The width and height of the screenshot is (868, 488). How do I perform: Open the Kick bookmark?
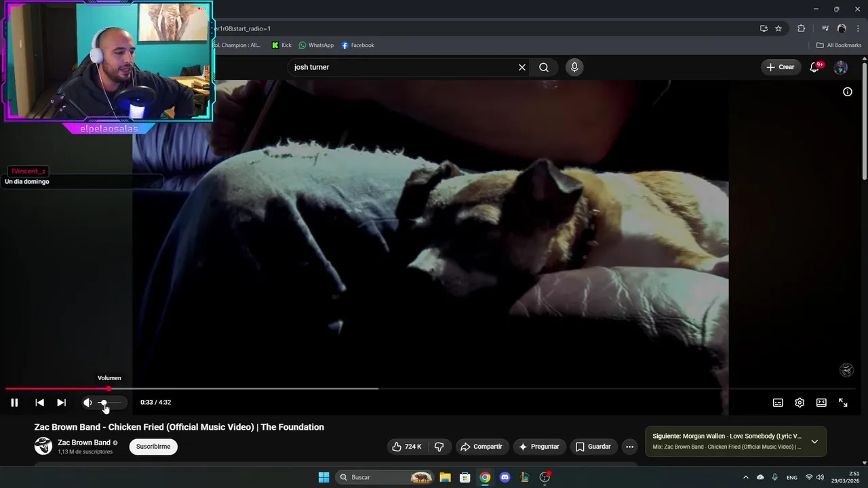click(x=281, y=45)
